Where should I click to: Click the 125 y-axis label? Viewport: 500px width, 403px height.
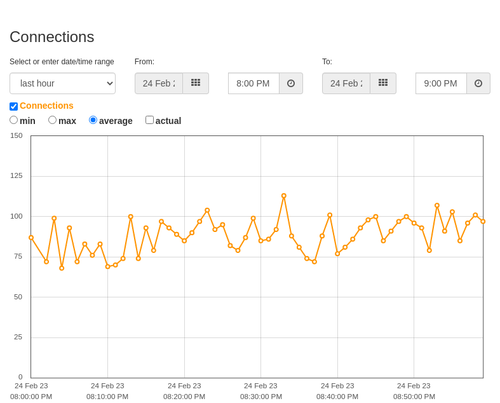pyautogui.click(x=16, y=176)
